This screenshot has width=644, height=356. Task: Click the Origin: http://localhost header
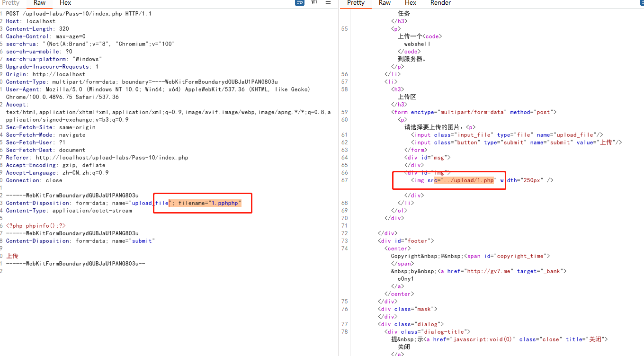click(x=46, y=74)
